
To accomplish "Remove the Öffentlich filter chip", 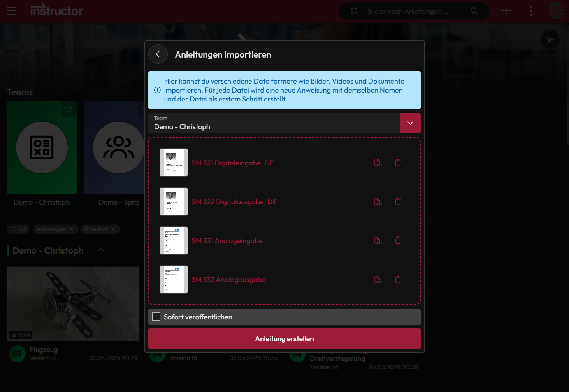I will (113, 229).
